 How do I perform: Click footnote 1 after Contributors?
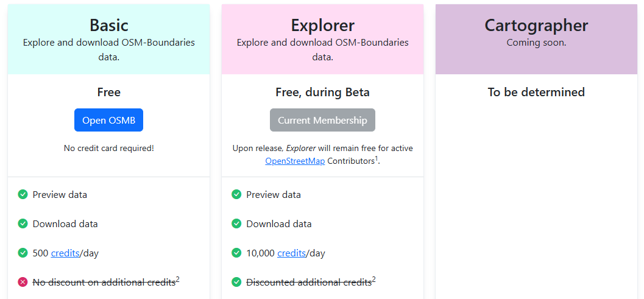pos(377,159)
